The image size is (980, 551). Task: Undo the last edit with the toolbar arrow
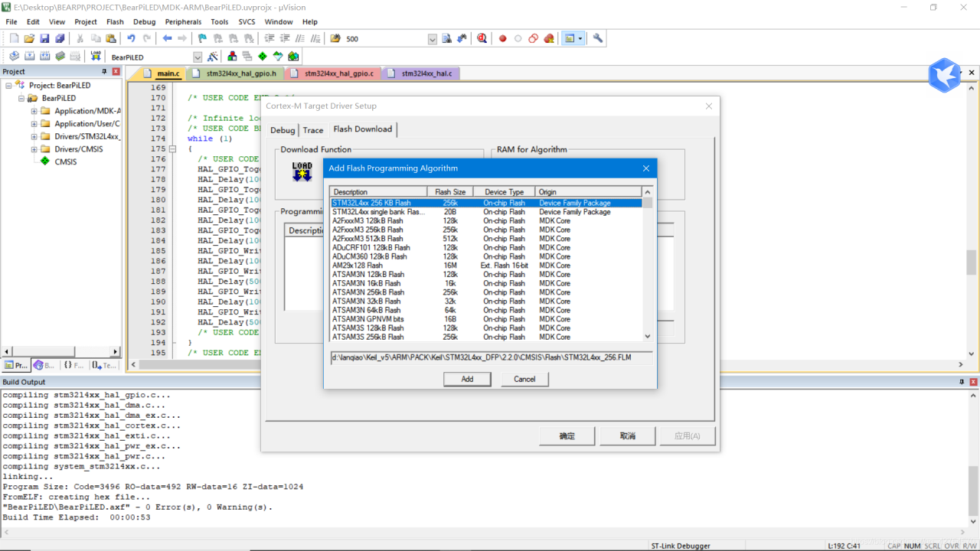pos(131,38)
